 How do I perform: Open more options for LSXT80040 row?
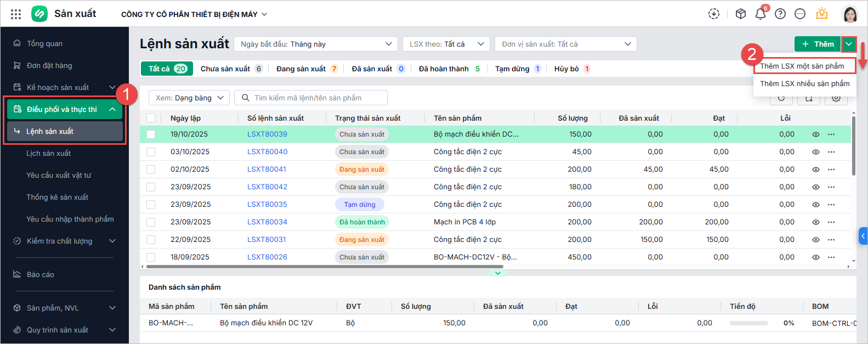(831, 152)
